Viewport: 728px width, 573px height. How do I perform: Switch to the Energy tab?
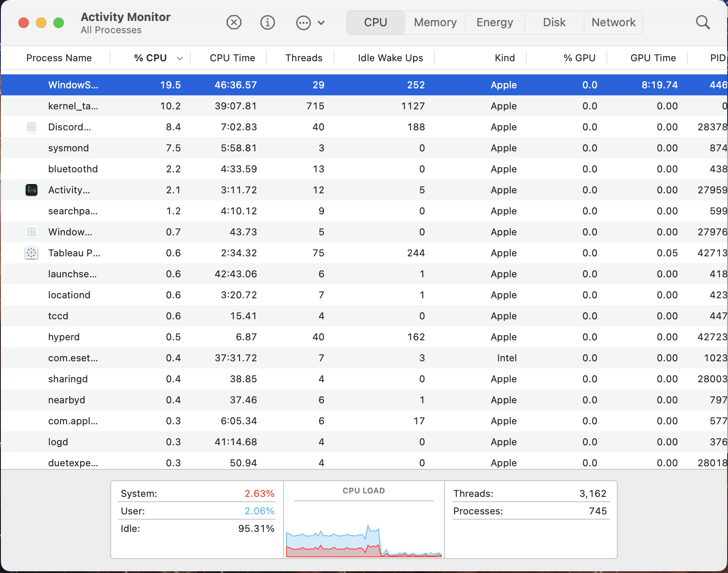[494, 22]
